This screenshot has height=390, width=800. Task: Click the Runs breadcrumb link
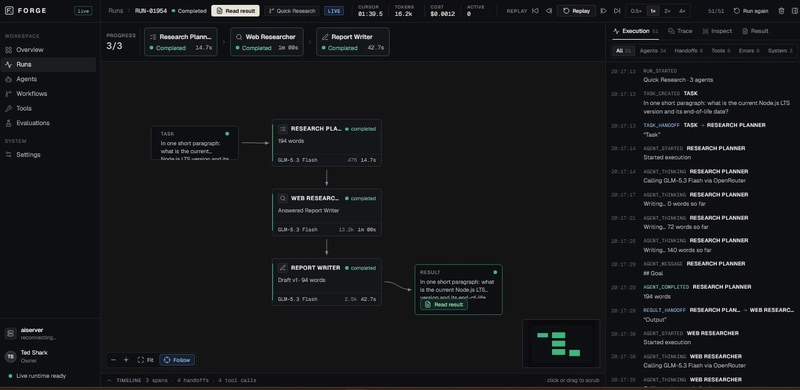pos(115,11)
